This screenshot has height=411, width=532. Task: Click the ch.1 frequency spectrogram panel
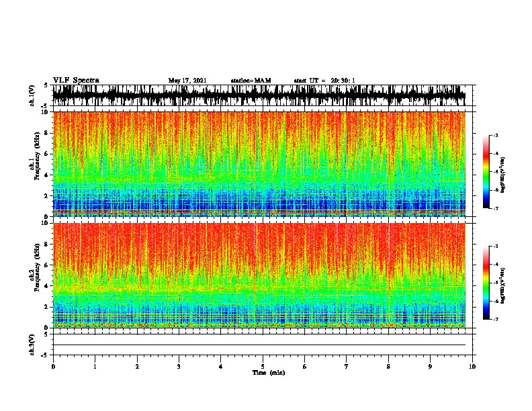click(259, 164)
